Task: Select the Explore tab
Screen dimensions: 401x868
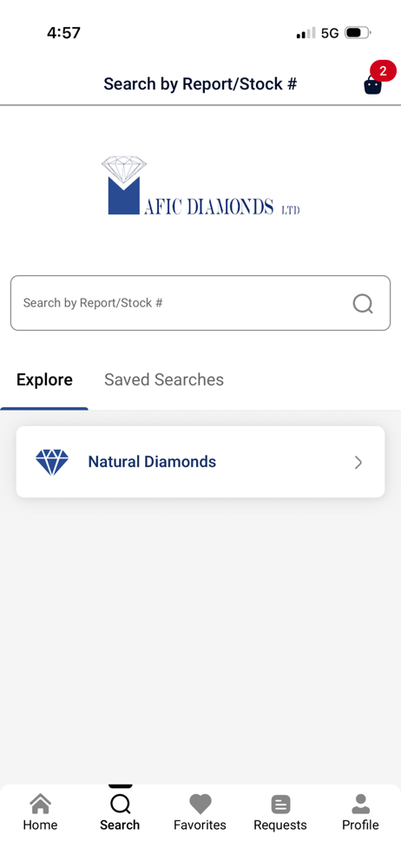Action: 44,380
